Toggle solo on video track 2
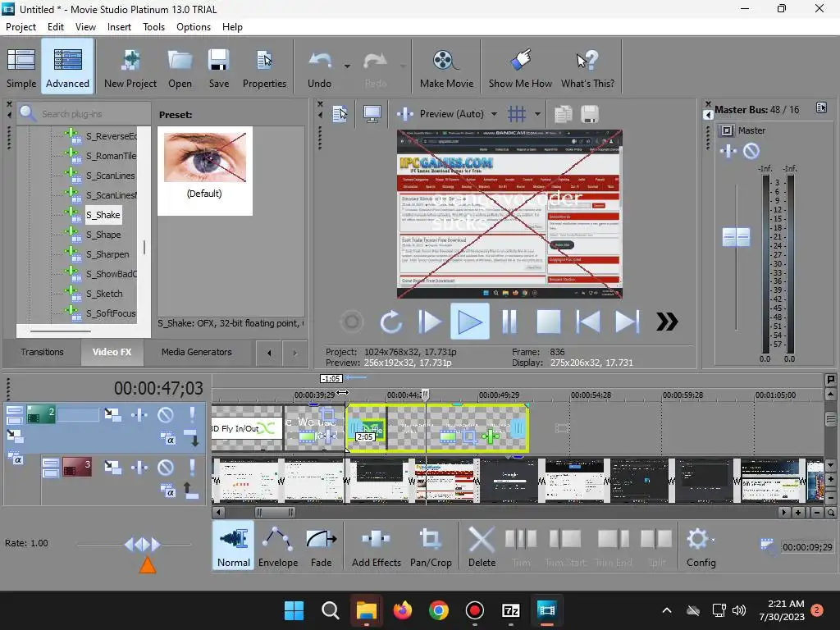The image size is (840, 630). tap(192, 414)
